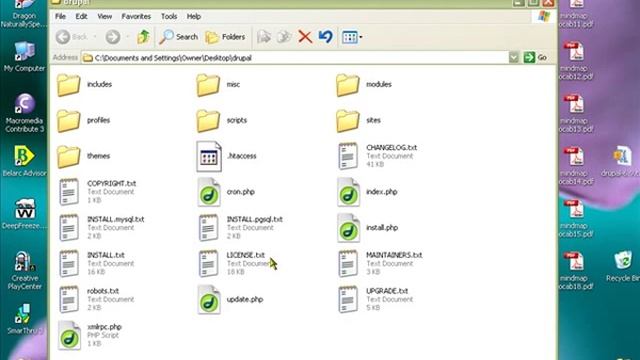The image size is (640, 360).
Task: Select the update.php file
Action: [x=231, y=300]
